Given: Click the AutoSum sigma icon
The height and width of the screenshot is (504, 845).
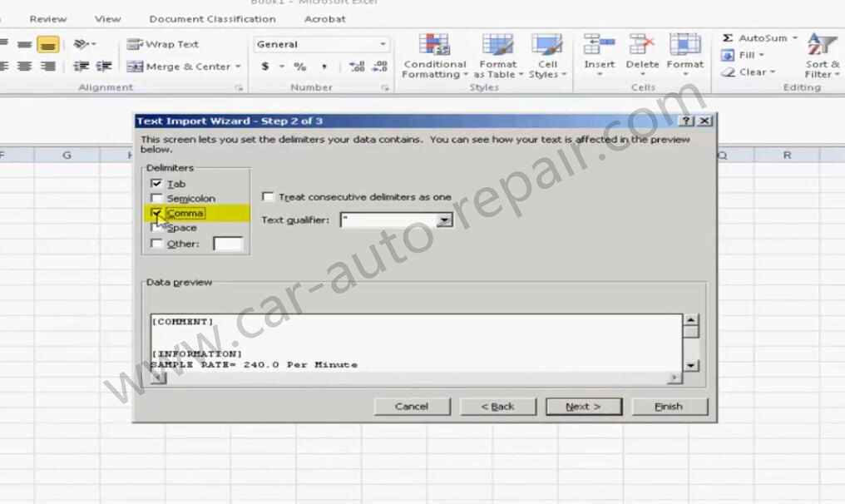Looking at the screenshot, I should (x=728, y=38).
